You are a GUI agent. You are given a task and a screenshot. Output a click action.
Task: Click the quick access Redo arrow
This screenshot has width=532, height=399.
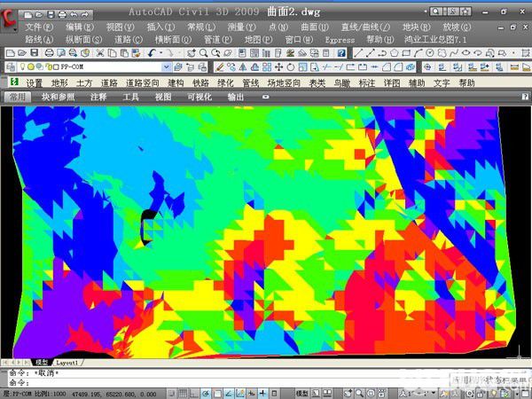coord(85,14)
